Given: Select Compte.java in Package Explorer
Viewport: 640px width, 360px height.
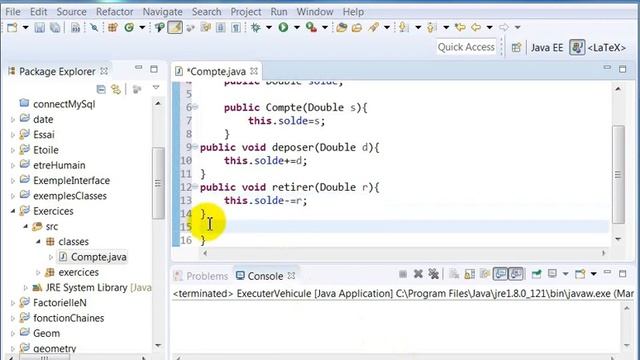Looking at the screenshot, I should pyautogui.click(x=93, y=257).
